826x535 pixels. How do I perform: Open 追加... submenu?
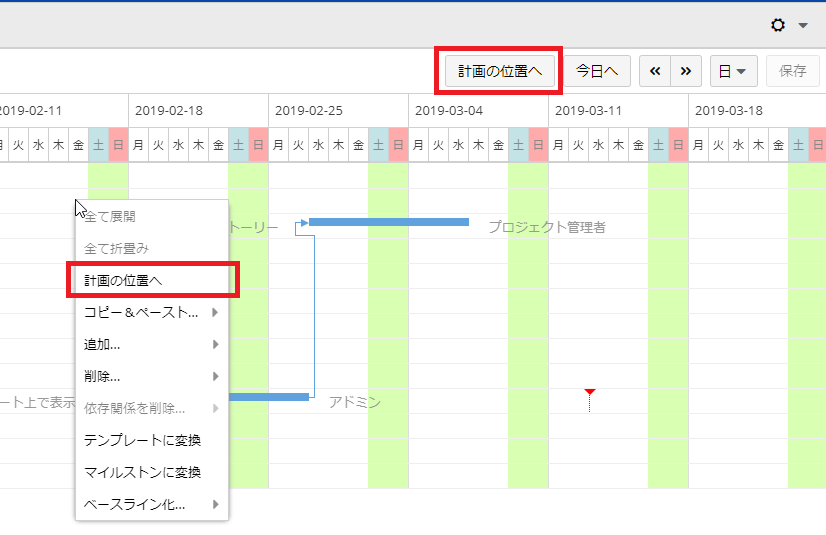point(152,344)
